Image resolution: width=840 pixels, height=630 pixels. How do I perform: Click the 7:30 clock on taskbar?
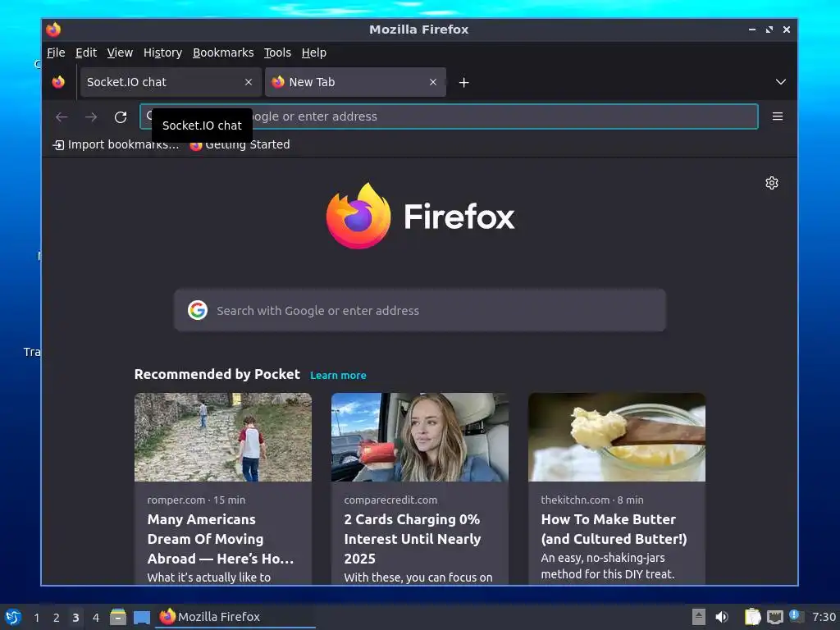tap(824, 617)
